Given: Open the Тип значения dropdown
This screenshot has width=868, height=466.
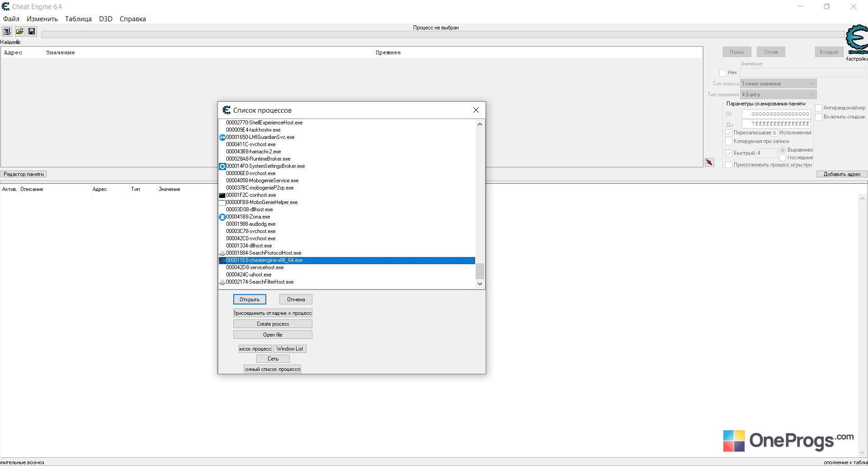Looking at the screenshot, I should [778, 95].
